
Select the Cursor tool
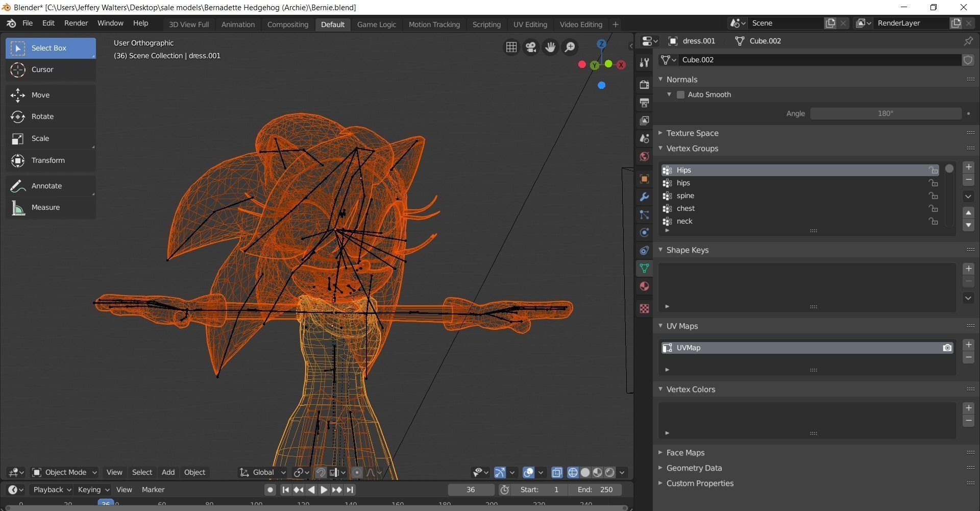coord(51,69)
